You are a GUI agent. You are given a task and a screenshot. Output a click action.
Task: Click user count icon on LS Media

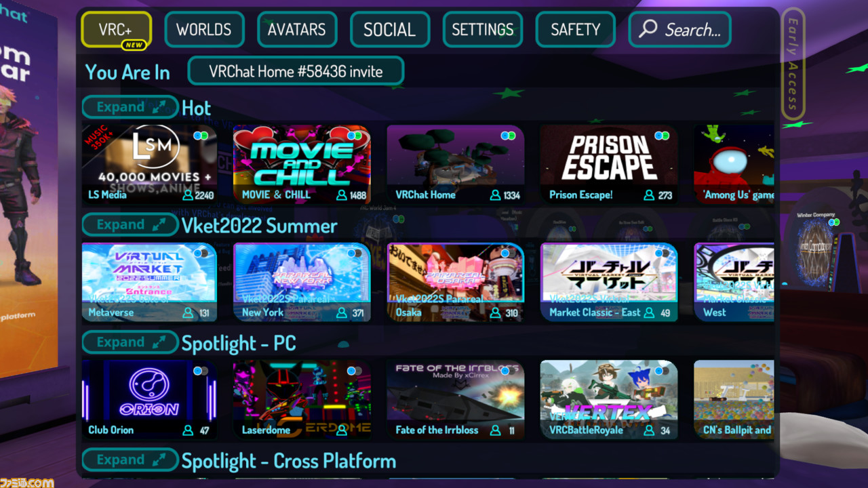[188, 195]
